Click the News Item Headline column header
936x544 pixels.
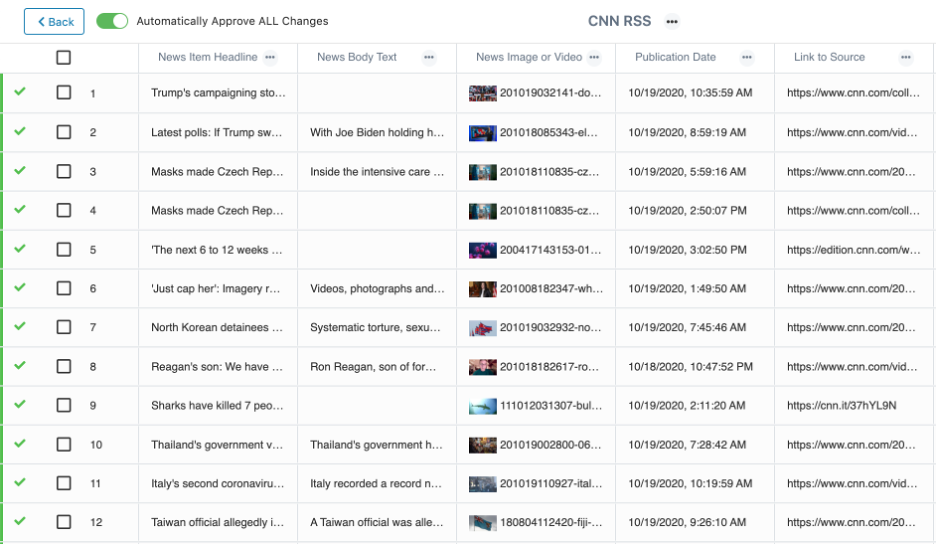(x=207, y=57)
